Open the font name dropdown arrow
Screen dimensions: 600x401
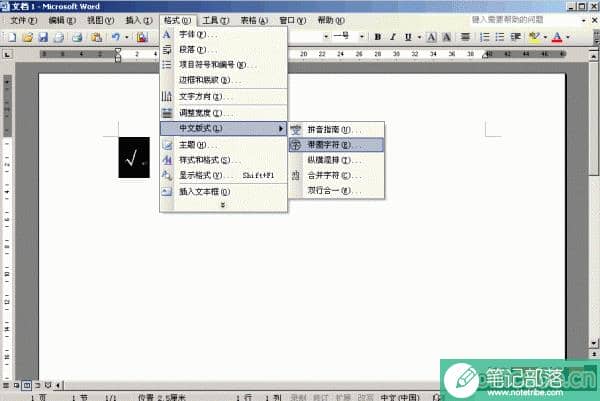[326, 37]
